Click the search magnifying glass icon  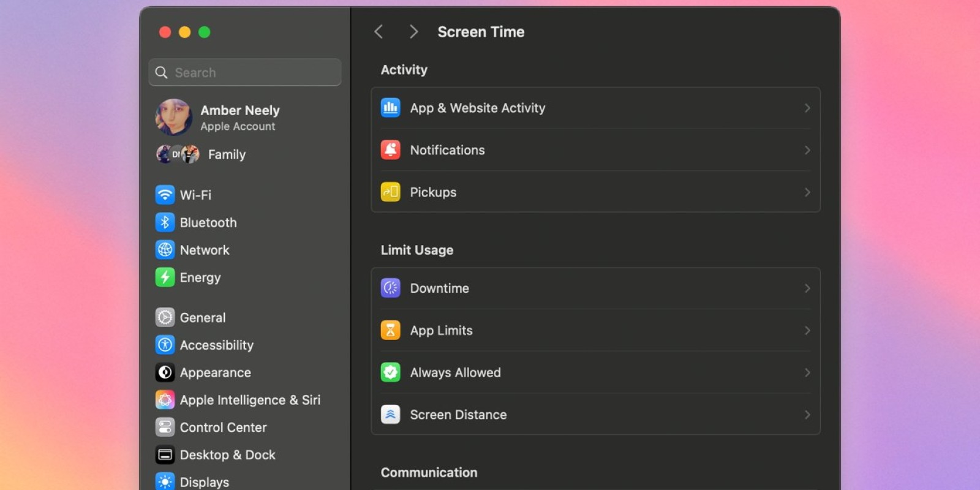coord(161,72)
